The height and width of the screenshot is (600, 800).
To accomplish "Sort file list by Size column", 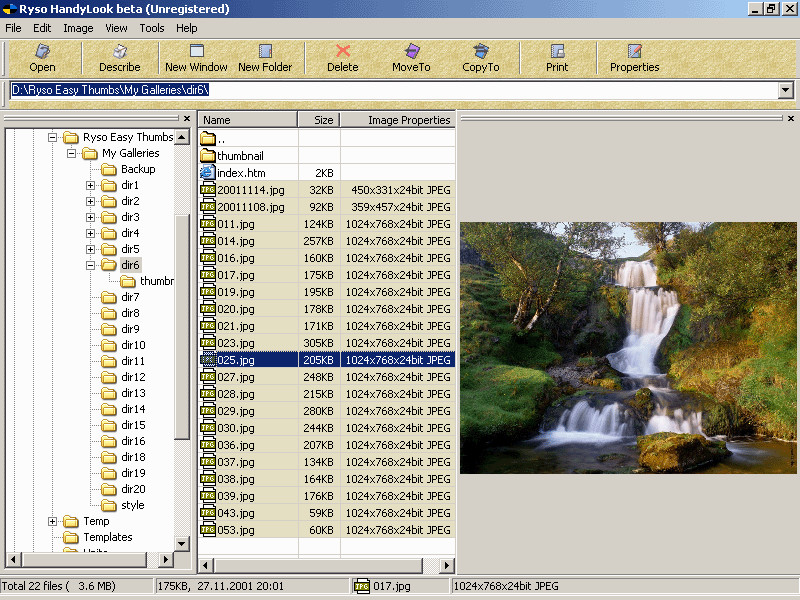I will pyautogui.click(x=319, y=120).
